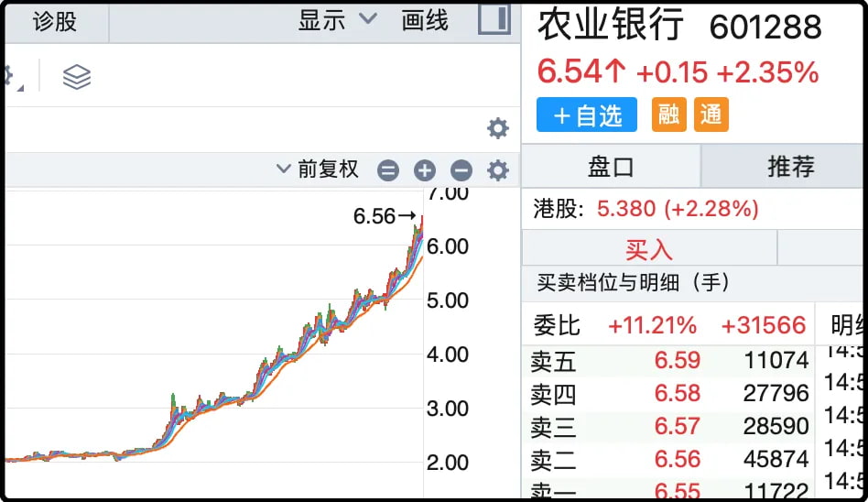Click the 委比 +11.21% value
This screenshot has width=868, height=502.
coord(652,325)
